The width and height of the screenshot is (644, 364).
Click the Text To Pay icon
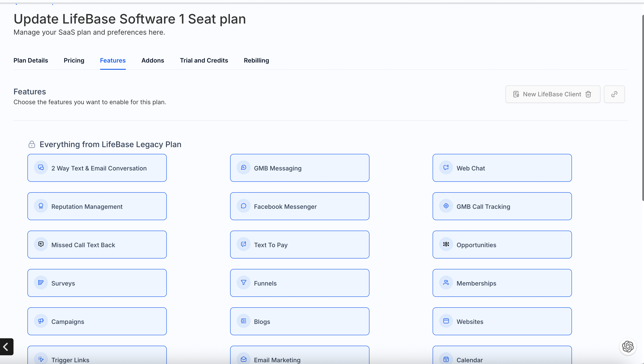click(243, 244)
